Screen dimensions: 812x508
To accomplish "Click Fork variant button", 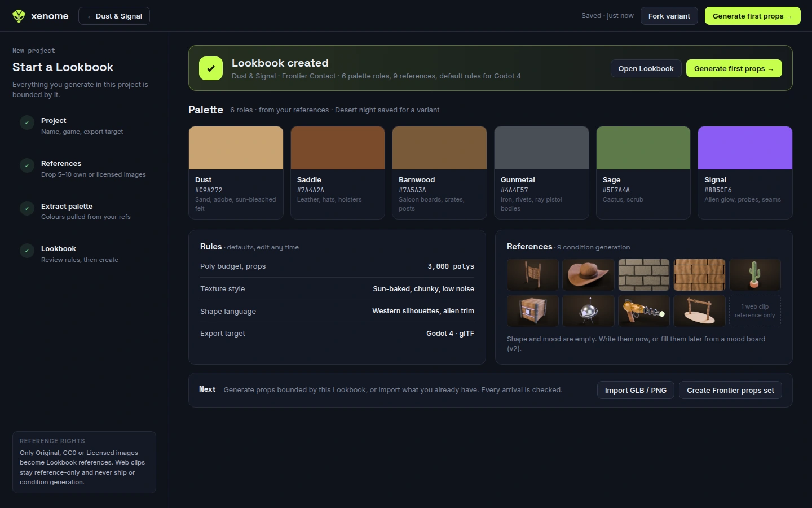I will click(x=669, y=16).
